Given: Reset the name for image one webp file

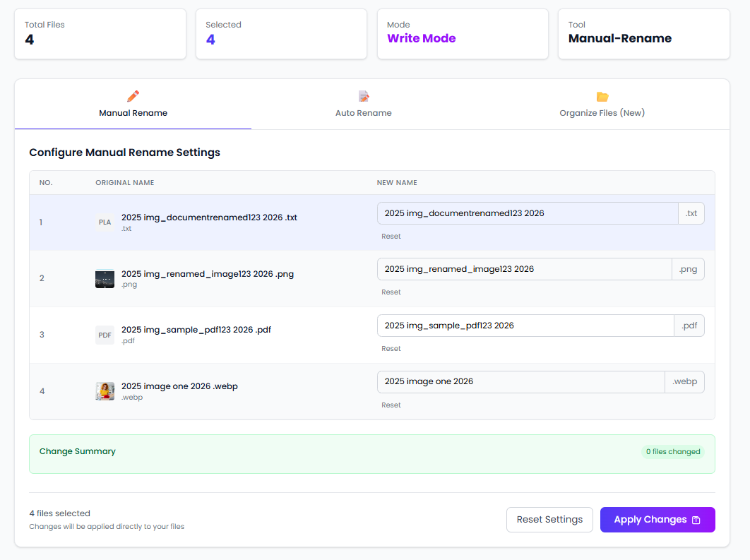Looking at the screenshot, I should click(x=391, y=405).
